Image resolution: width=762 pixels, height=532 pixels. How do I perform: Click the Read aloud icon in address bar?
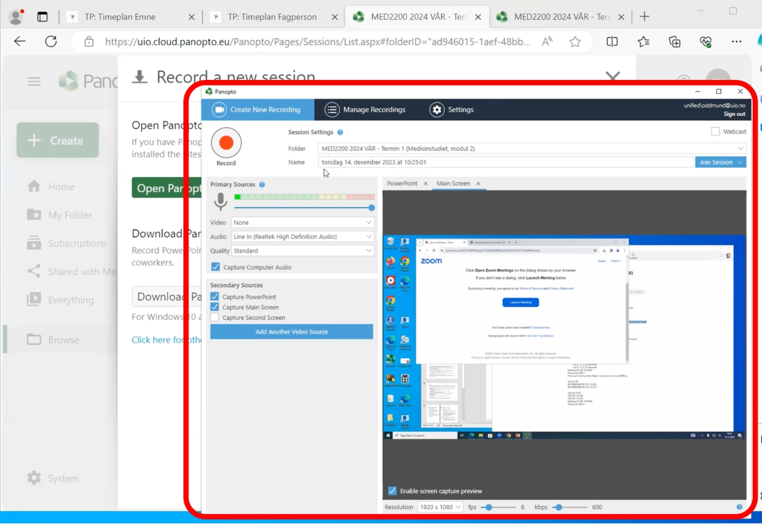[547, 42]
